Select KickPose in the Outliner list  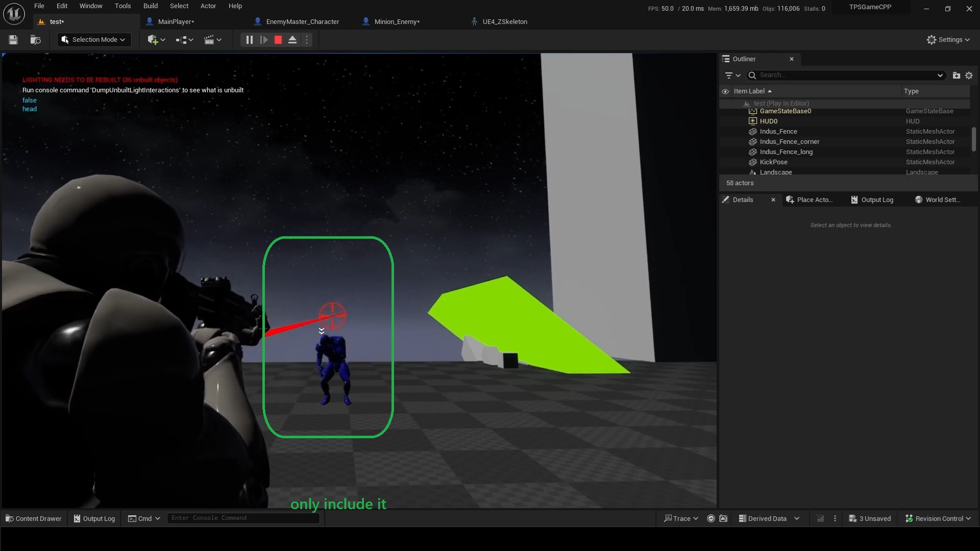point(773,162)
